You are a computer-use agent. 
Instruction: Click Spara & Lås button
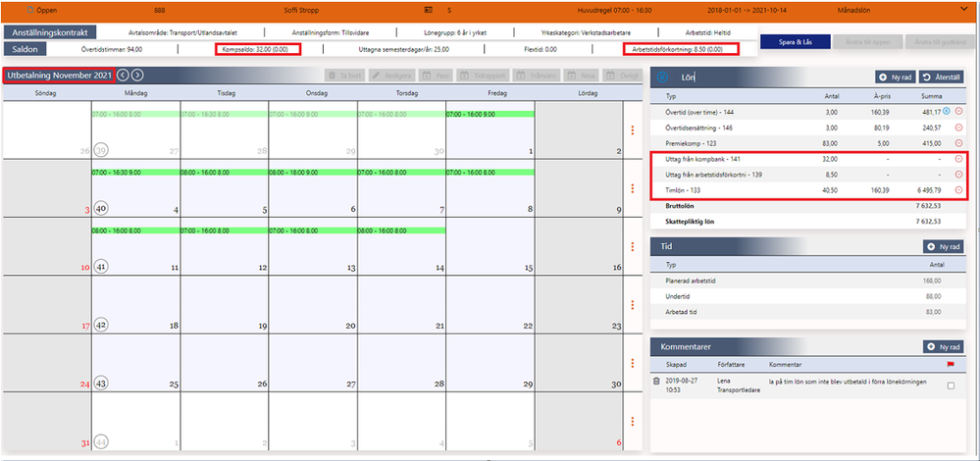coord(796,42)
